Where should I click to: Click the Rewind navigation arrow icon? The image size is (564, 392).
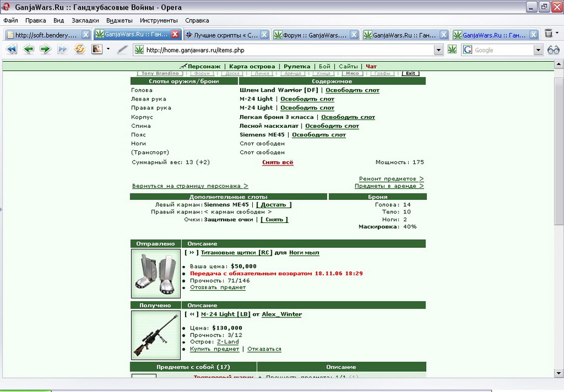click(x=12, y=49)
